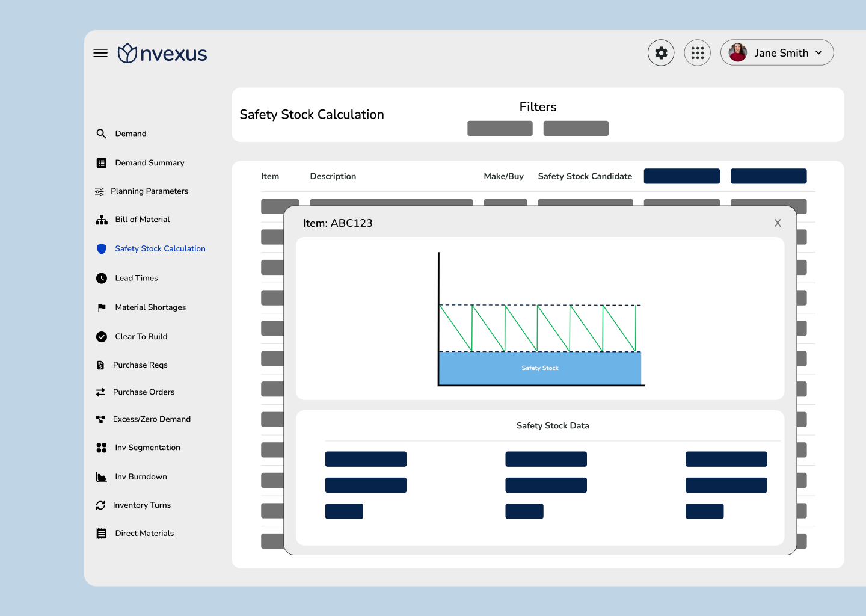Go to Demand Summary page
Screen dimensions: 866x616
click(x=150, y=163)
